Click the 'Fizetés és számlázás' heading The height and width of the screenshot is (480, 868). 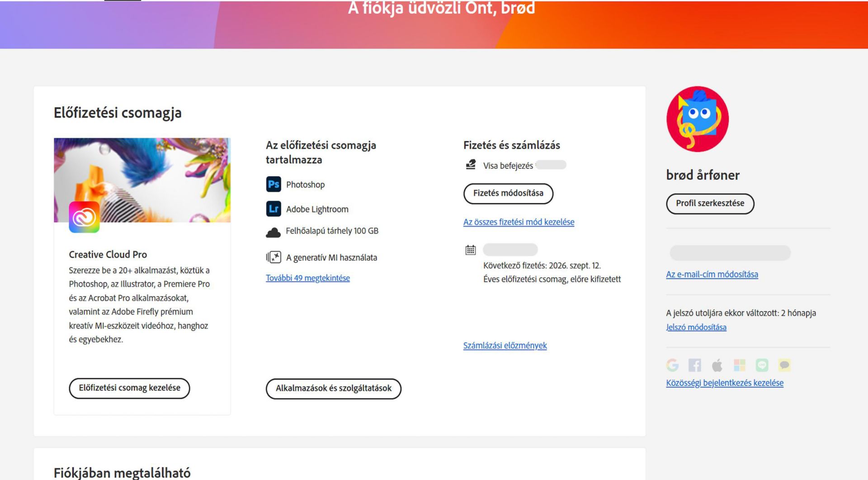512,145
